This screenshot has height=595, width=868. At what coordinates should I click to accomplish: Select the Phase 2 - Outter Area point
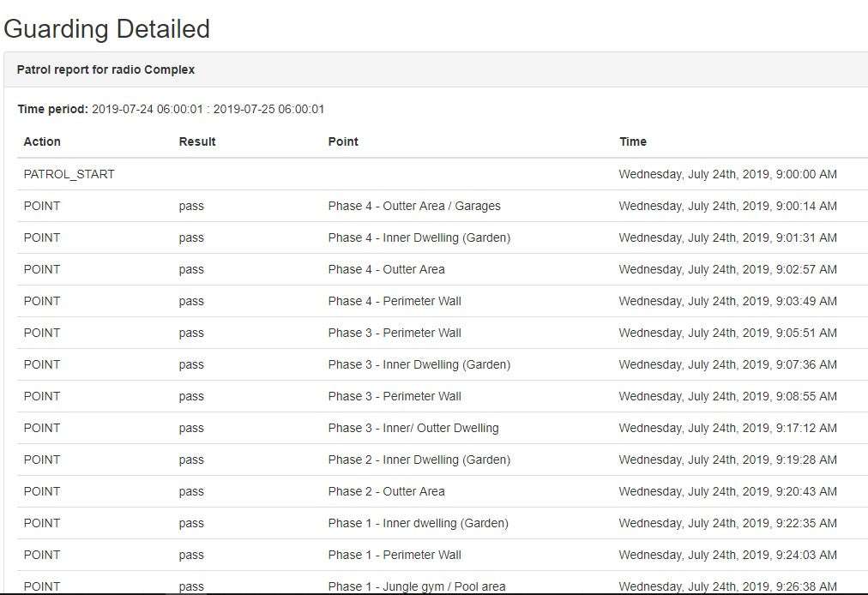click(386, 491)
